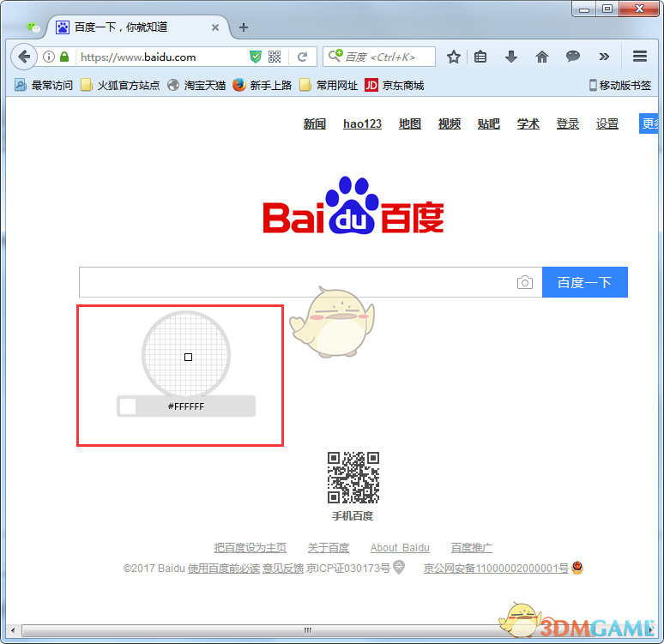Click the chat bubble toolbar icon
The height and width of the screenshot is (644, 664).
573,57
